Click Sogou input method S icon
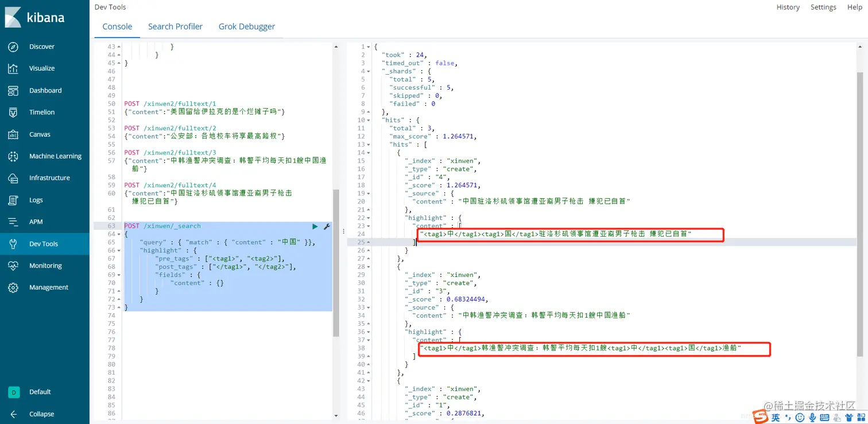Viewport: 868px width, 424px height. [761, 417]
